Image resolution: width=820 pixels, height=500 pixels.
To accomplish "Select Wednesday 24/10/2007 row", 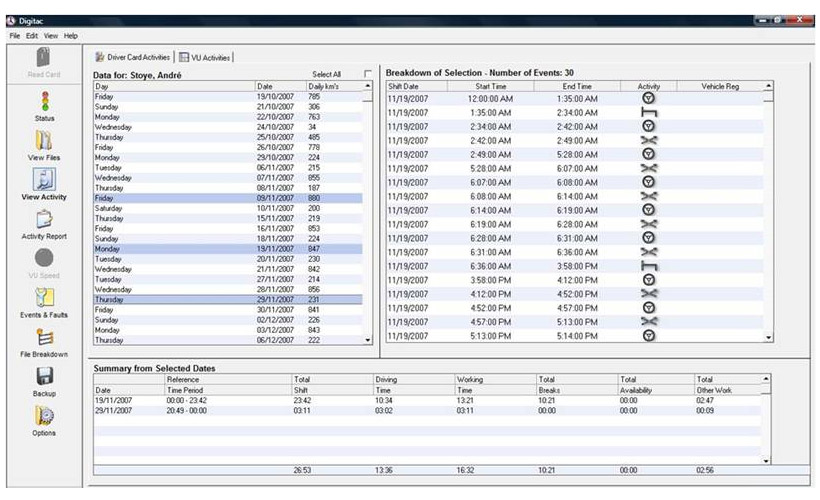I will point(228,127).
